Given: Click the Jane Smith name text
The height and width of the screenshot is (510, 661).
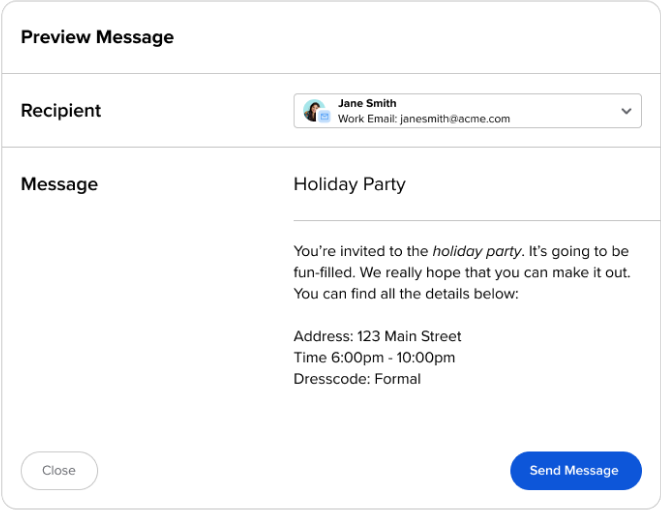Looking at the screenshot, I should [367, 103].
